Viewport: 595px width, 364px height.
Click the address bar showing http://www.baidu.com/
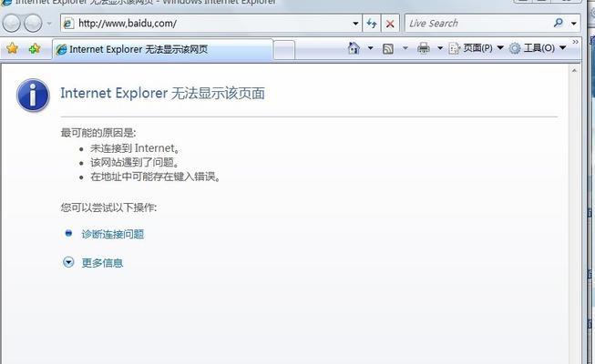tap(210, 24)
